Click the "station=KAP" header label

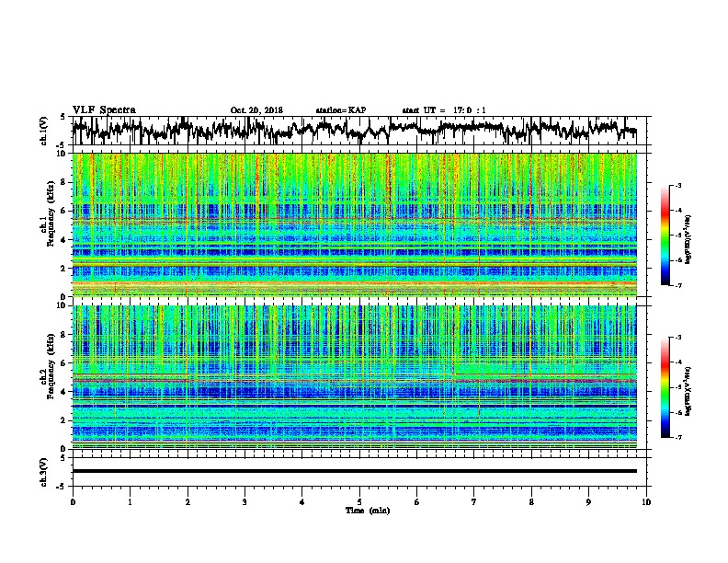(341, 110)
